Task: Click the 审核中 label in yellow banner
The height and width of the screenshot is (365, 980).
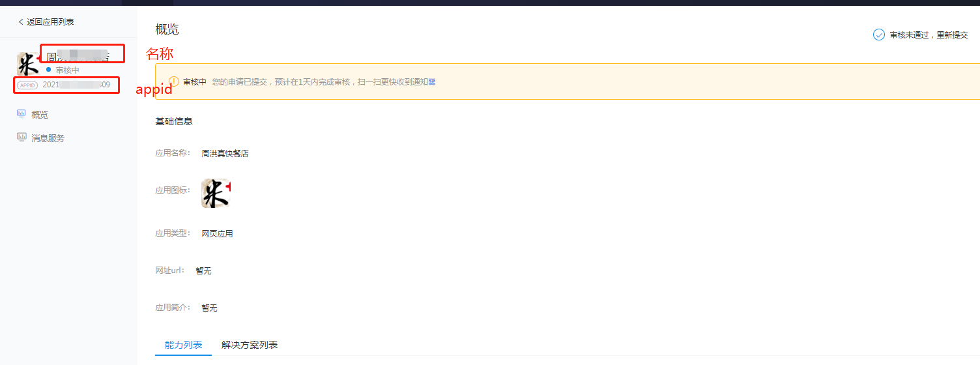Action: (195, 82)
